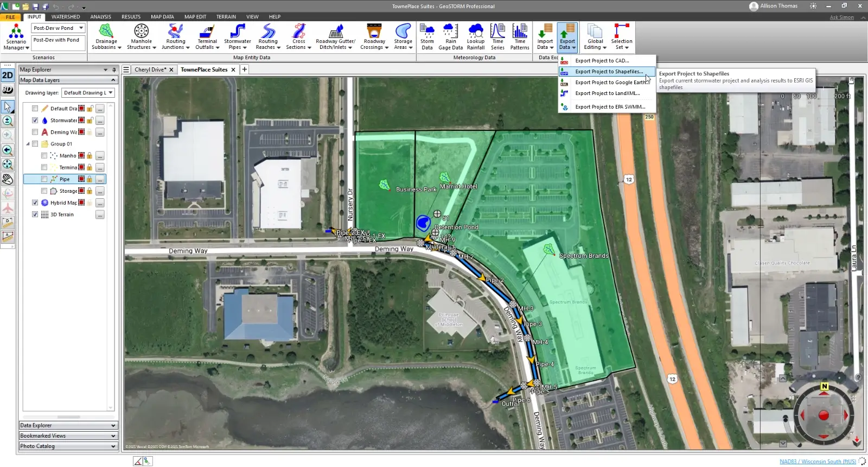Screen dimensions: 868x467
Task: Click the Manhole layer red color swatch
Action: (81, 155)
